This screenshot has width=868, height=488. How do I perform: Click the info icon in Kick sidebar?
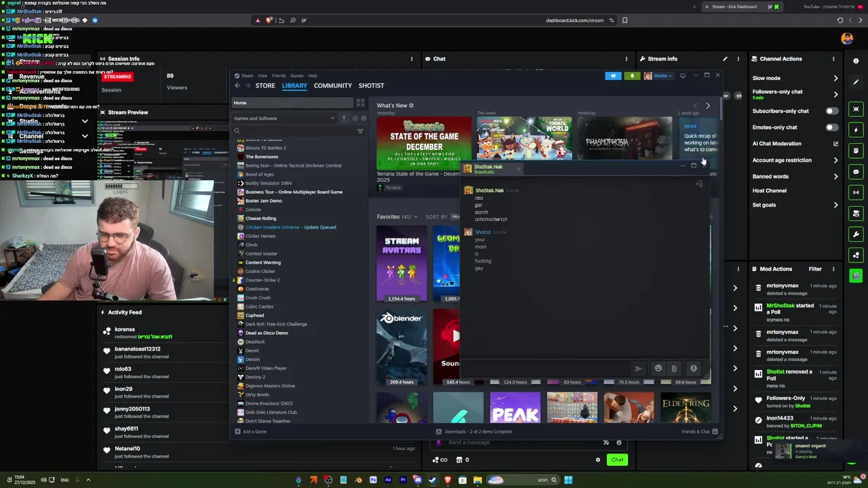tap(856, 61)
